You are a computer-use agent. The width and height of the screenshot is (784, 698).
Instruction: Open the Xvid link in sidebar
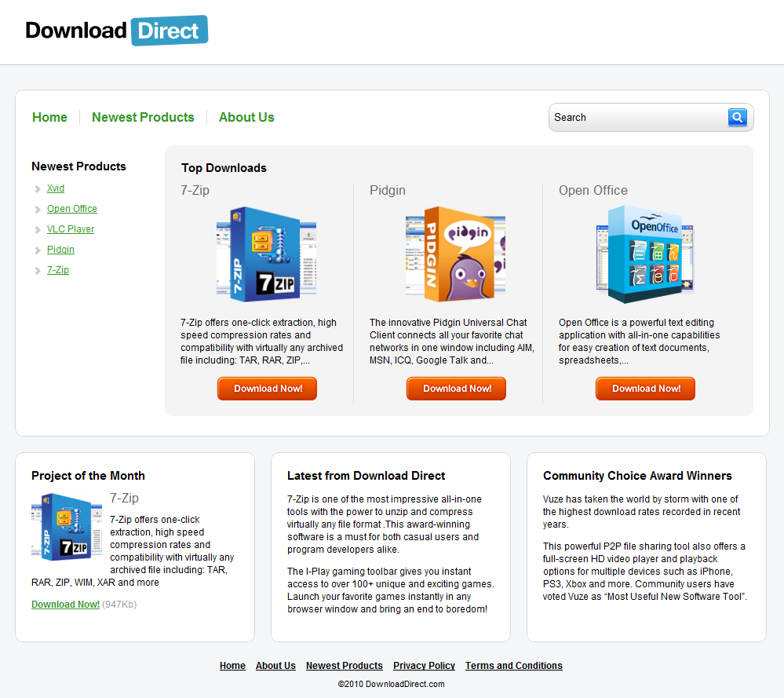tap(56, 188)
